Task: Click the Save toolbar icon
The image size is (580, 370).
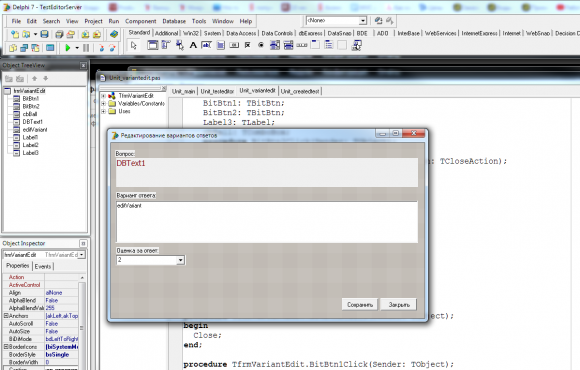Action: (x=44, y=34)
